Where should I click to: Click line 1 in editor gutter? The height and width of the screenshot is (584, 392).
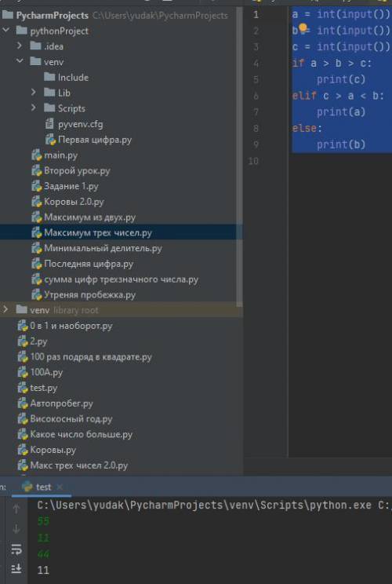click(x=256, y=15)
